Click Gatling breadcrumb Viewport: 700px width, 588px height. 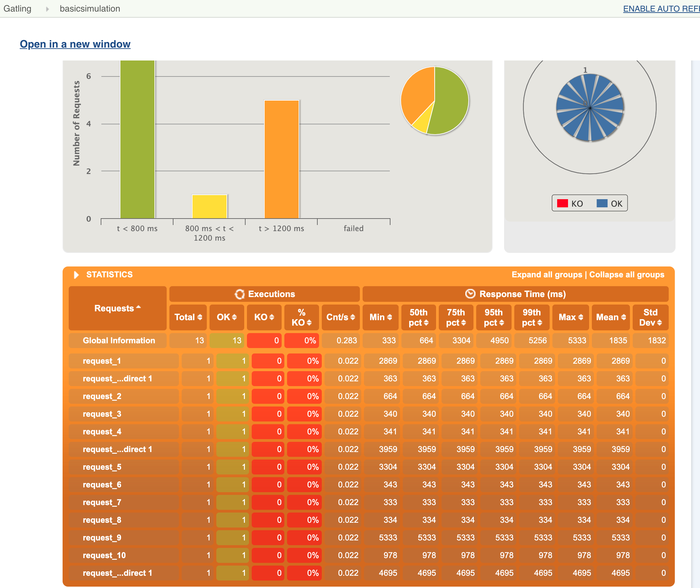coord(17,8)
